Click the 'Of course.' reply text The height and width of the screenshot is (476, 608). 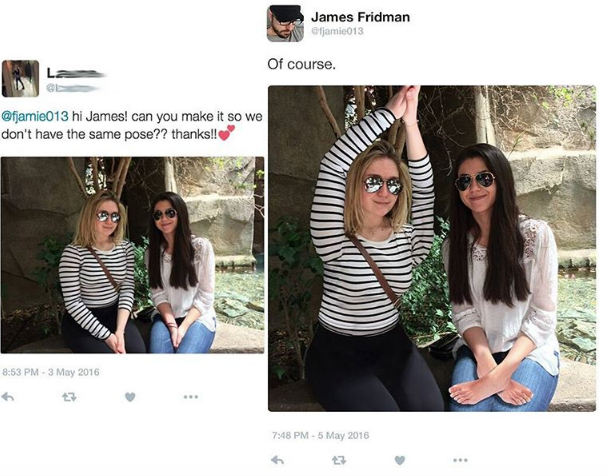(301, 65)
